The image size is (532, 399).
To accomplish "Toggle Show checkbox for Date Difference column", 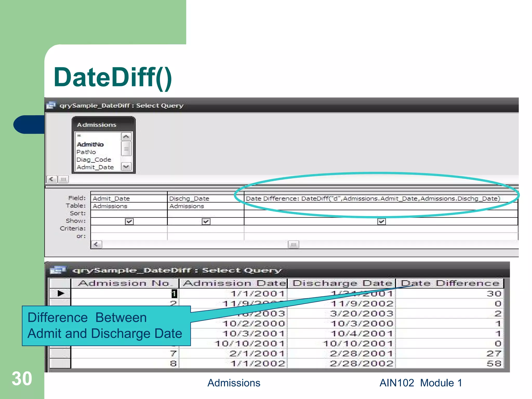I will pos(381,221).
